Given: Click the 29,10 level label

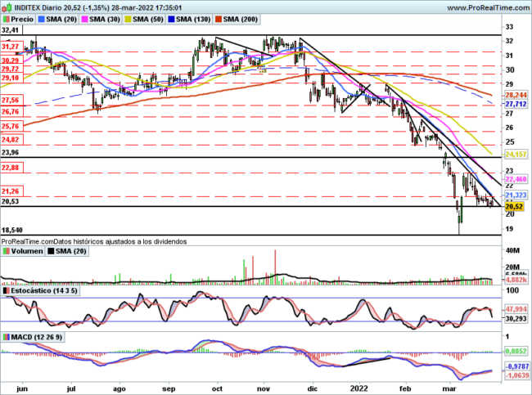Looking at the screenshot, I should click(x=11, y=78).
